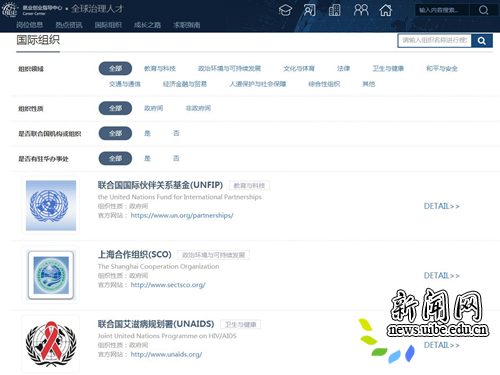Open DETAIL link for Shanghai Cooperation Organization
The height and width of the screenshot is (375, 500).
[441, 276]
